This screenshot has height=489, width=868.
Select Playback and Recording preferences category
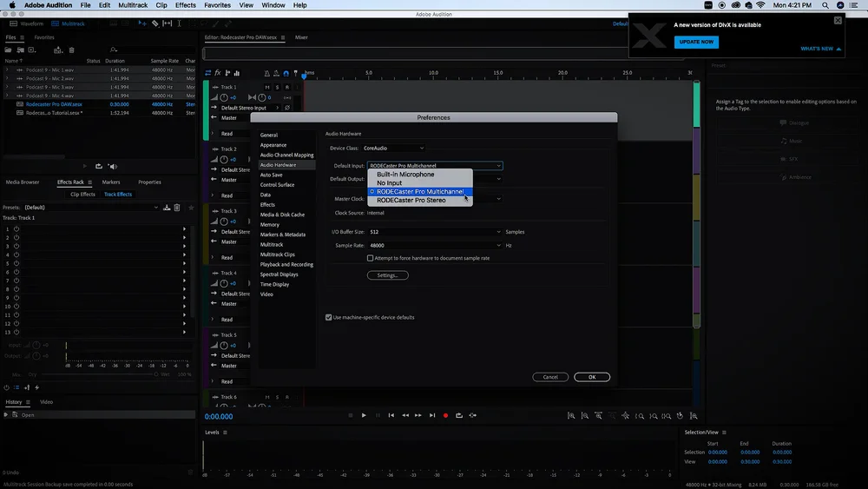(x=286, y=265)
